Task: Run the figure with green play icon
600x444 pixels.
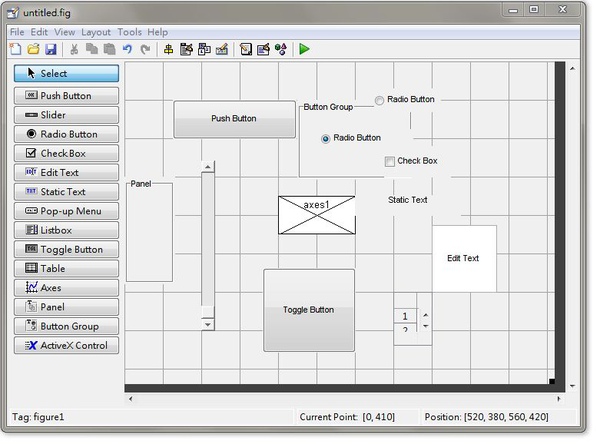Action: point(304,49)
